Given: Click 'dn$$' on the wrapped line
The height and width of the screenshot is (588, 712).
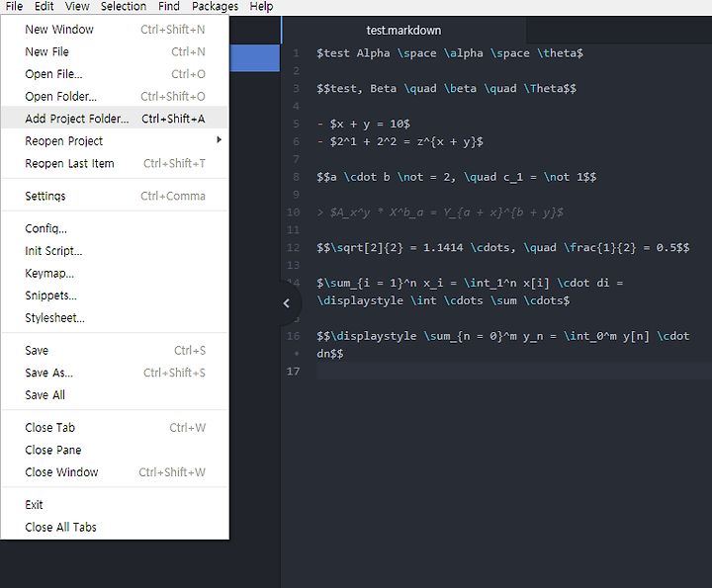Looking at the screenshot, I should click(x=330, y=354).
